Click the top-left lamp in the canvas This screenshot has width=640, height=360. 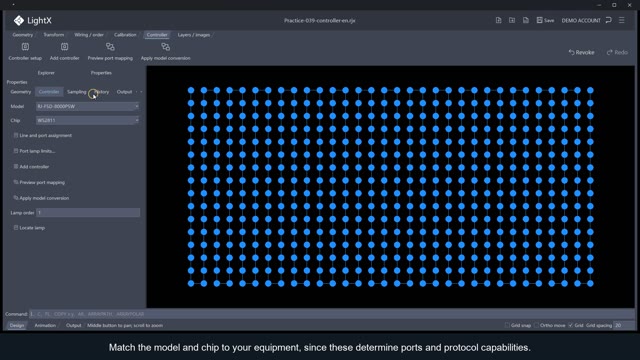[x=191, y=90]
